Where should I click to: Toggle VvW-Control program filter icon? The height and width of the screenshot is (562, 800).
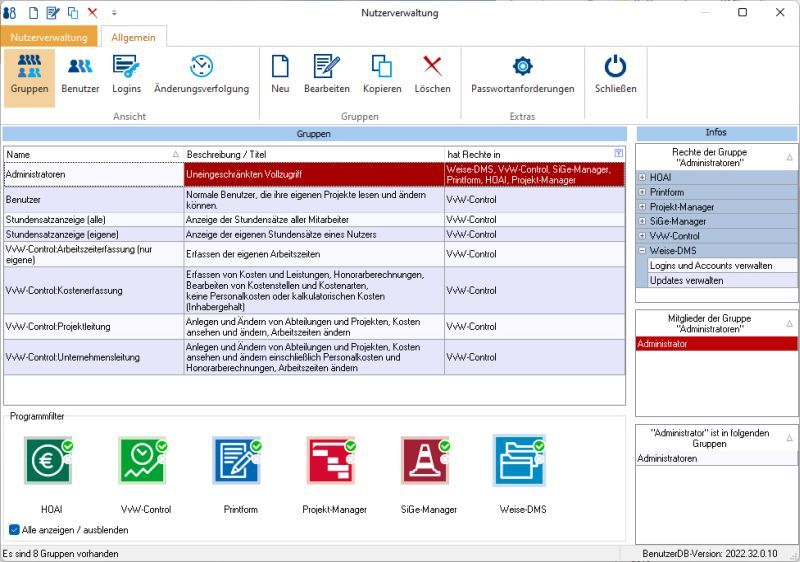coord(143,461)
